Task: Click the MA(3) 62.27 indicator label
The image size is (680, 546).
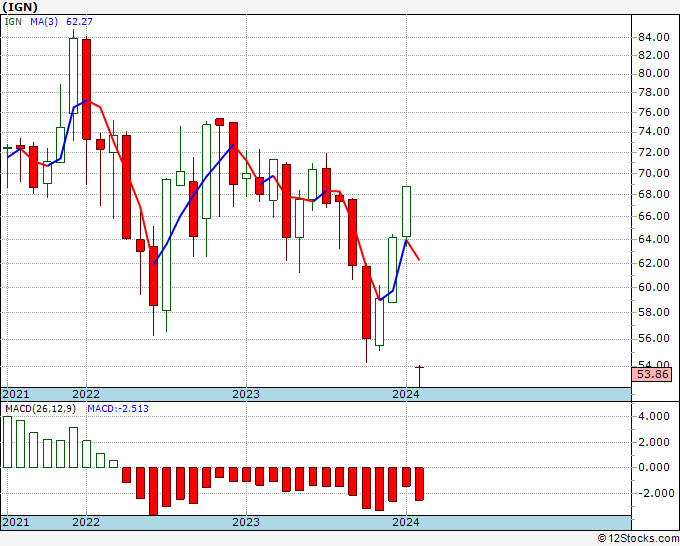Action: click(x=61, y=21)
